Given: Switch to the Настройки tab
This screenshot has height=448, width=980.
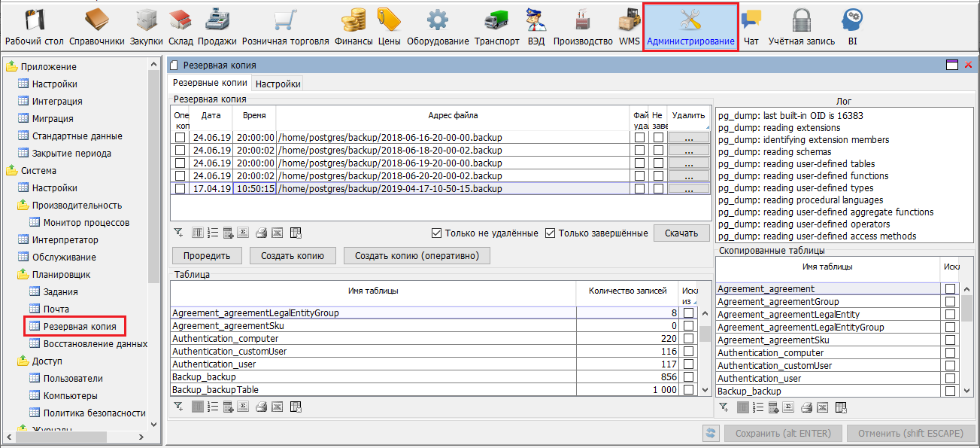Looking at the screenshot, I should click(x=278, y=84).
